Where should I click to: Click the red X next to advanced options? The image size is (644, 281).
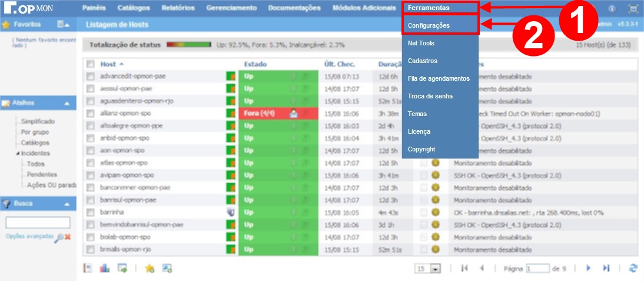(x=68, y=236)
